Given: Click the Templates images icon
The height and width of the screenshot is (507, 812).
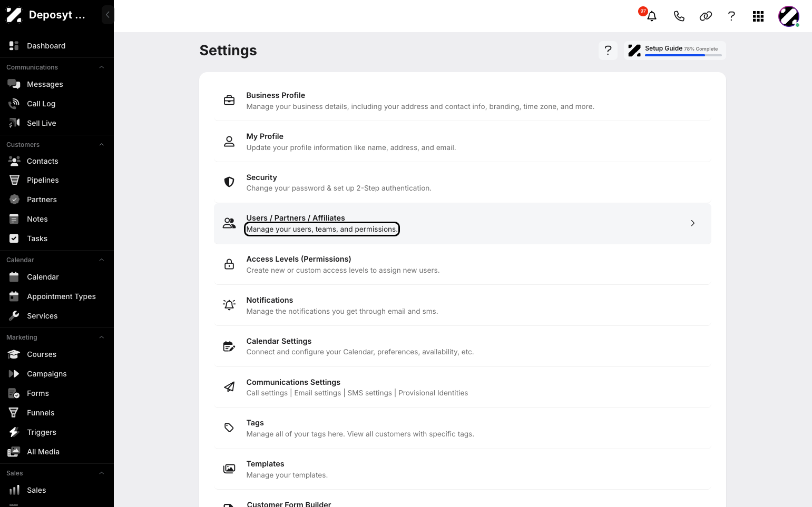Looking at the screenshot, I should (229, 469).
